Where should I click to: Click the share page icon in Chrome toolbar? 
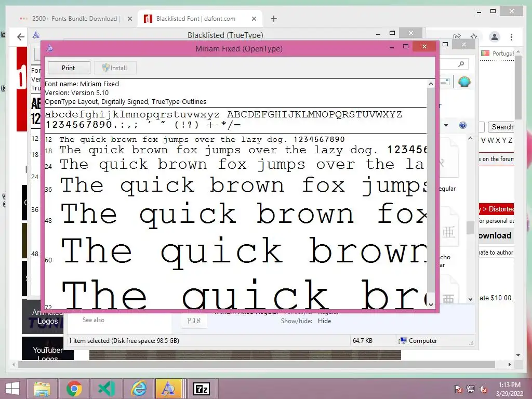tap(457, 36)
